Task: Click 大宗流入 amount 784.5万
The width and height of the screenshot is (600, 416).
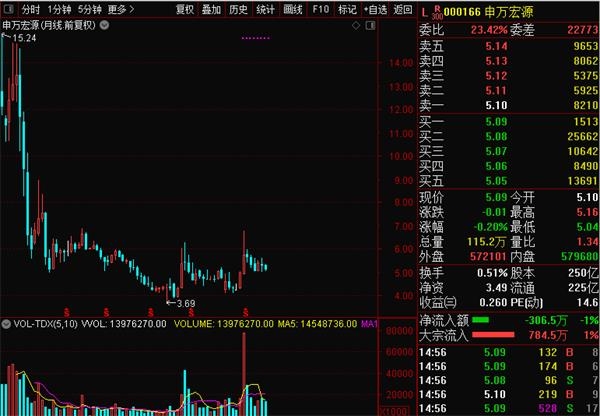Action: [x=548, y=336]
